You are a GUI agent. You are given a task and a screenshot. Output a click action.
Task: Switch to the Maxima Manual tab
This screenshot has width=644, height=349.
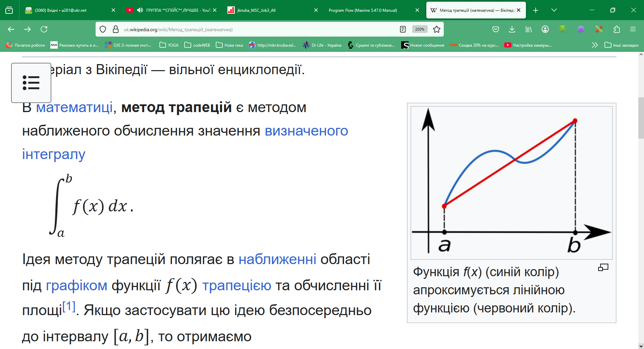click(362, 10)
